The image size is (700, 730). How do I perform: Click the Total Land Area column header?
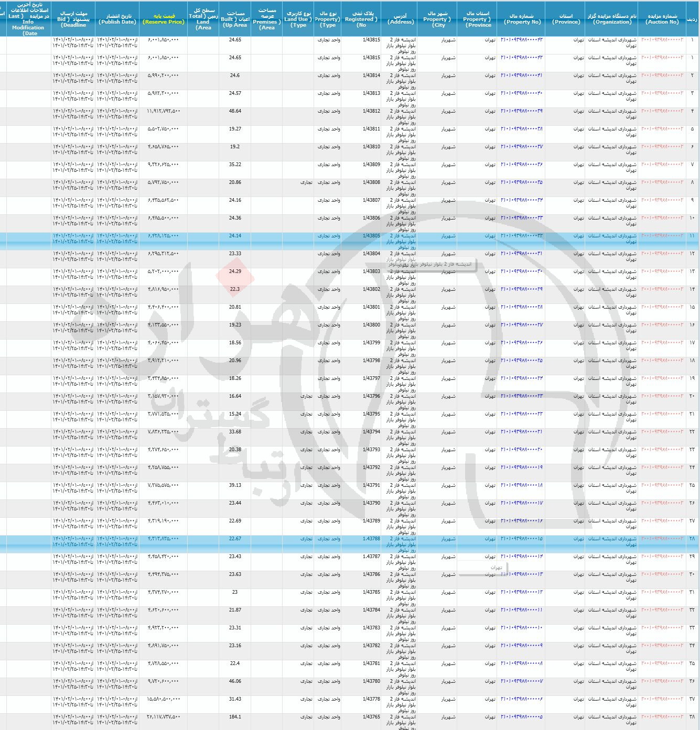click(203, 19)
